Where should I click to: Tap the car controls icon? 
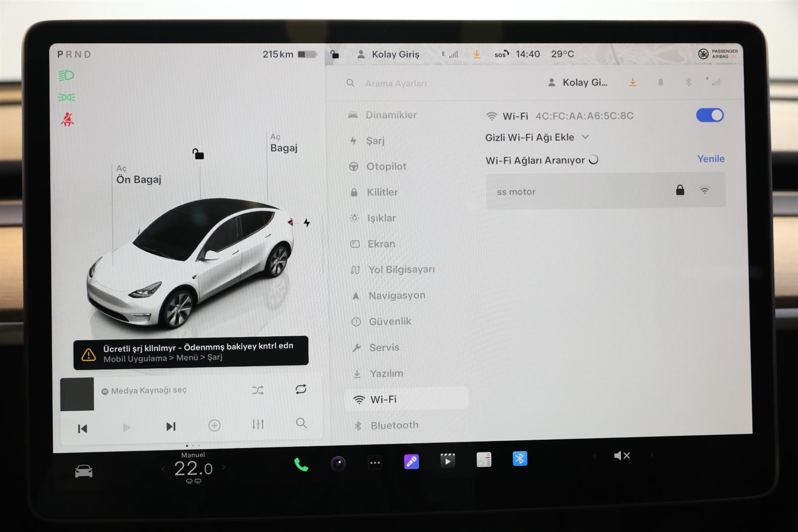(84, 471)
